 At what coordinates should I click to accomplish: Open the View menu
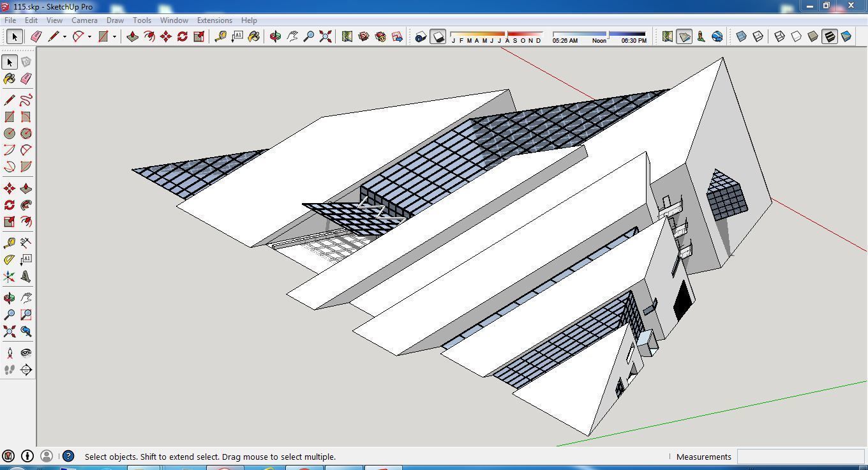[x=54, y=20]
